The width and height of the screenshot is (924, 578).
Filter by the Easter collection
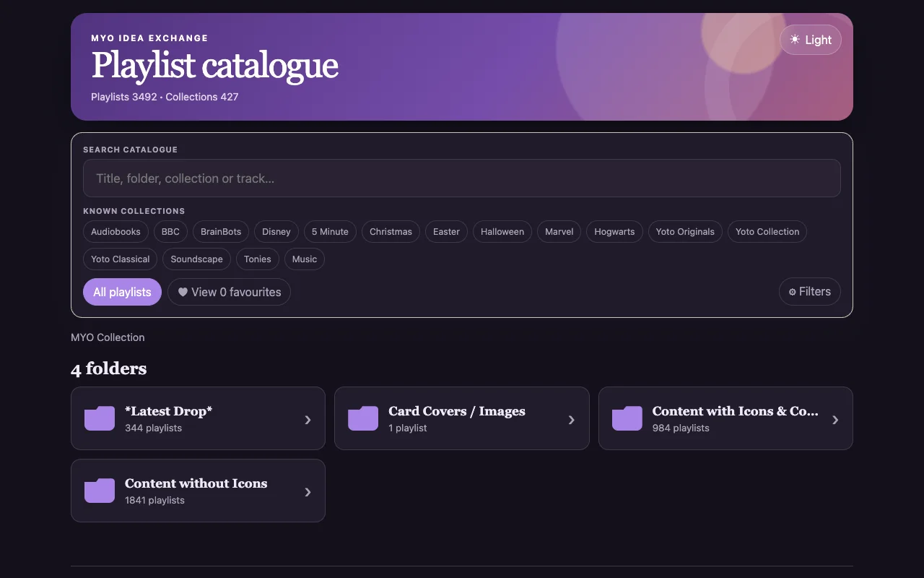pyautogui.click(x=446, y=232)
